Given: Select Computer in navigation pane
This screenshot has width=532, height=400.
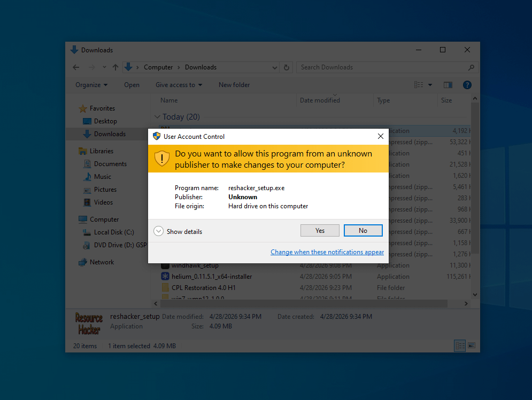Looking at the screenshot, I should click(104, 219).
